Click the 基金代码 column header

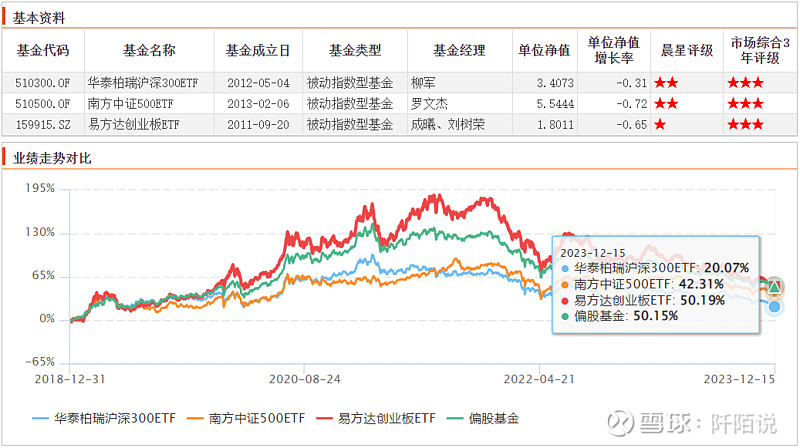[43, 51]
